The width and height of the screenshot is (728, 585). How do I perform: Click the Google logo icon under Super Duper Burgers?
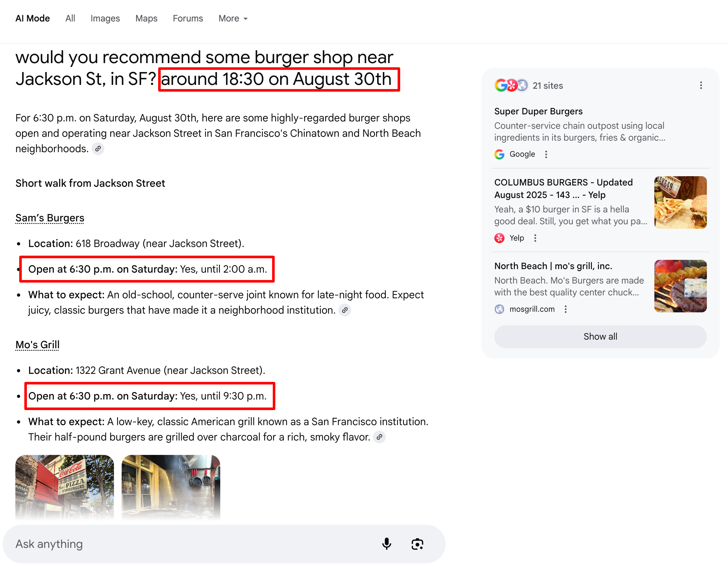[499, 154]
